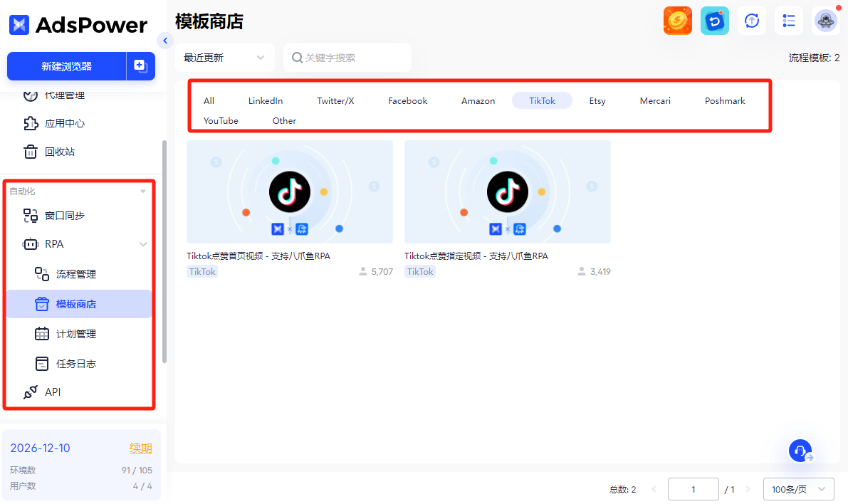The width and height of the screenshot is (848, 504).
Task: Click the 总数: 2 total label
Action: (622, 489)
